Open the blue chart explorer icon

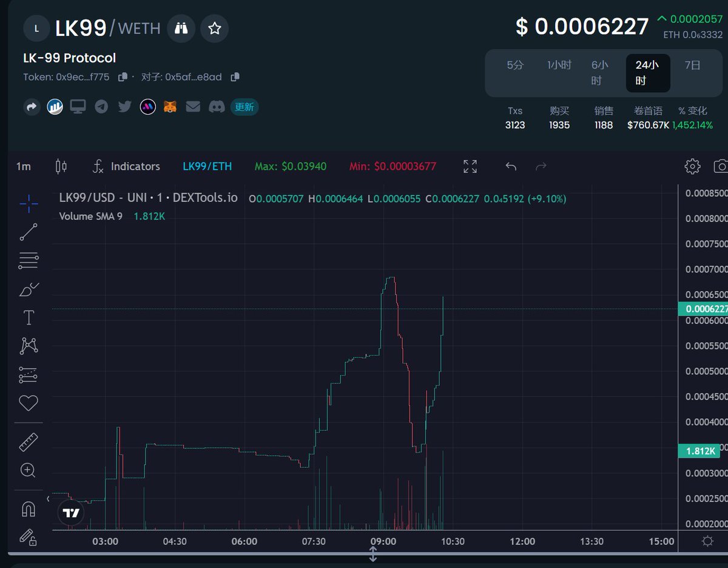[55, 107]
